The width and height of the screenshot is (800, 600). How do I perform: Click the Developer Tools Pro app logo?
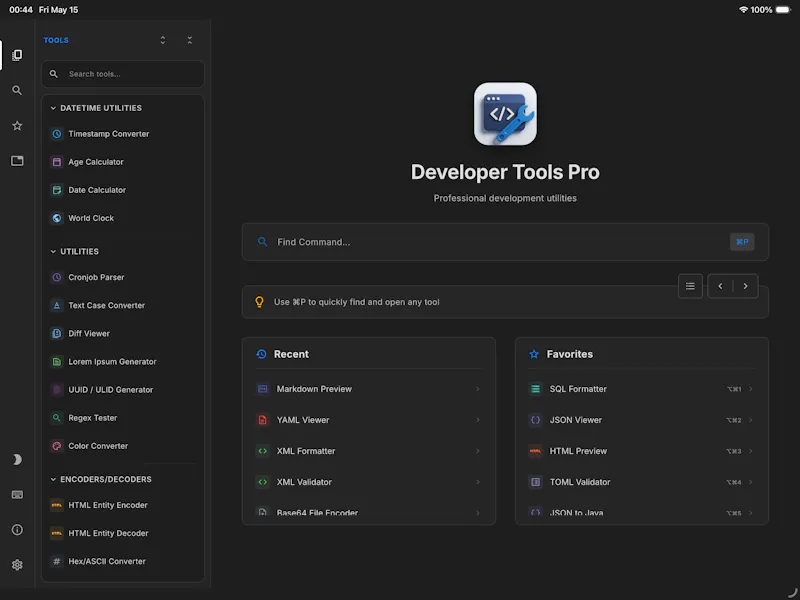click(505, 114)
